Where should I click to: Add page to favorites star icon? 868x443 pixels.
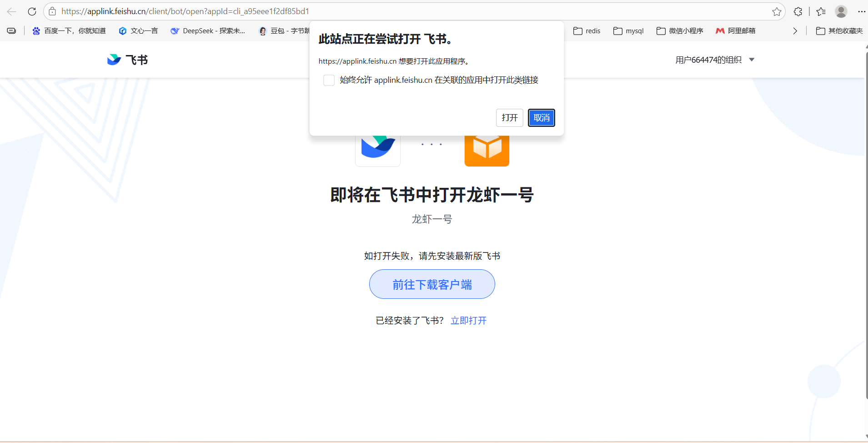click(x=777, y=11)
